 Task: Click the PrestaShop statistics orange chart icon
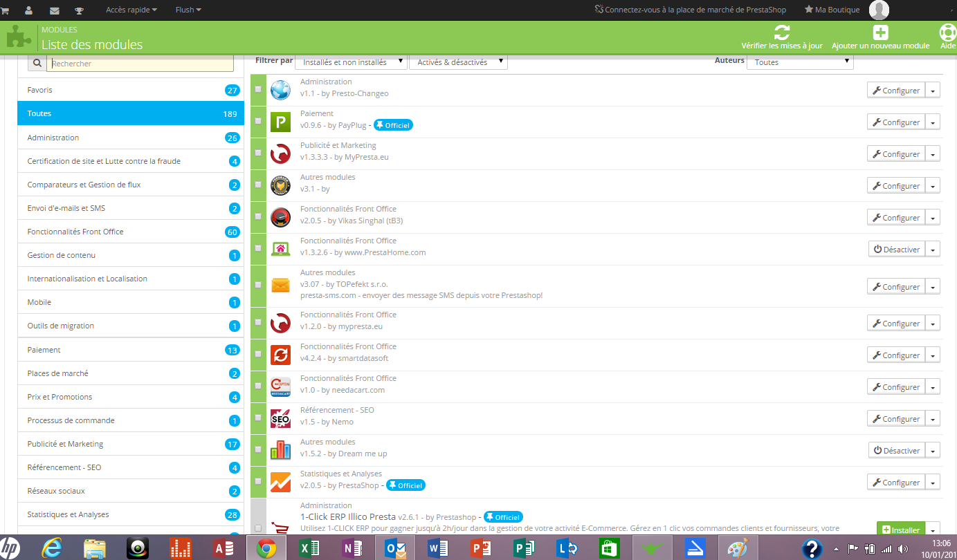(x=280, y=482)
